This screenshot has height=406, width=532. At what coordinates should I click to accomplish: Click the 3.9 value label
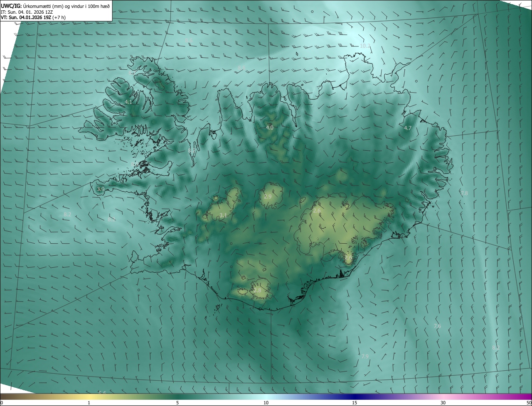[101, 189]
